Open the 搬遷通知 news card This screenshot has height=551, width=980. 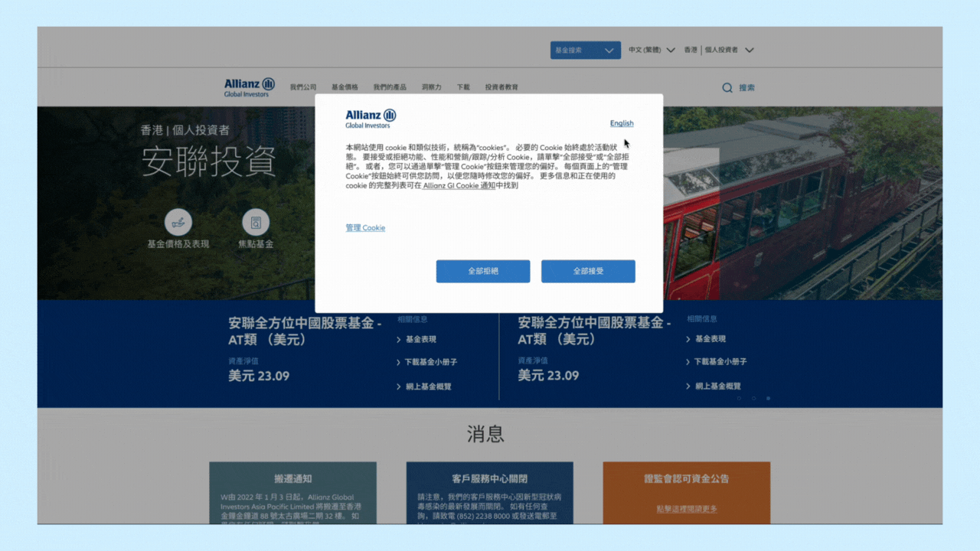(293, 493)
